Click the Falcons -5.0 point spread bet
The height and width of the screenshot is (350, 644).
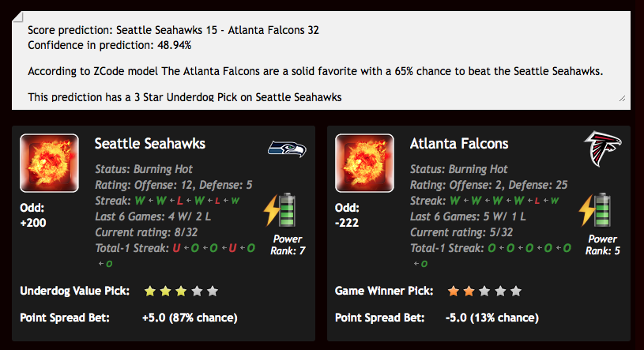coord(492,318)
